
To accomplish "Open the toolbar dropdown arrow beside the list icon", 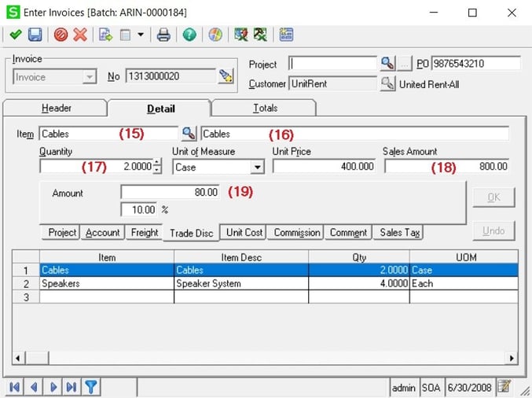I will click(x=141, y=35).
